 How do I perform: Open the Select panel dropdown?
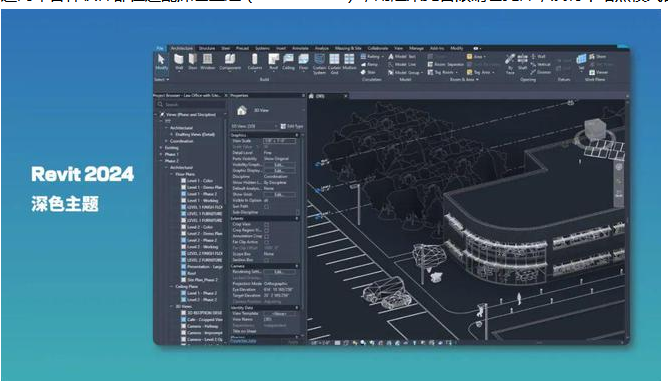(x=161, y=79)
